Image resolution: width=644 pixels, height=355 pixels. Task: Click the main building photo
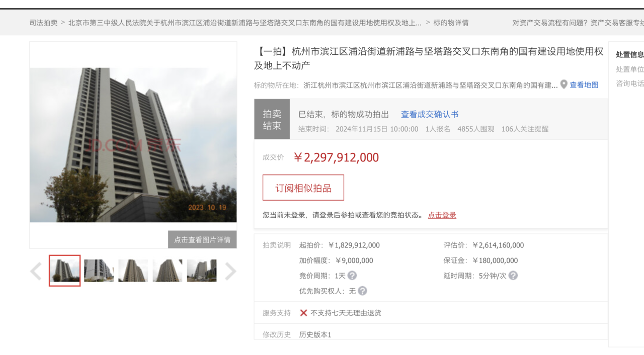point(133,145)
